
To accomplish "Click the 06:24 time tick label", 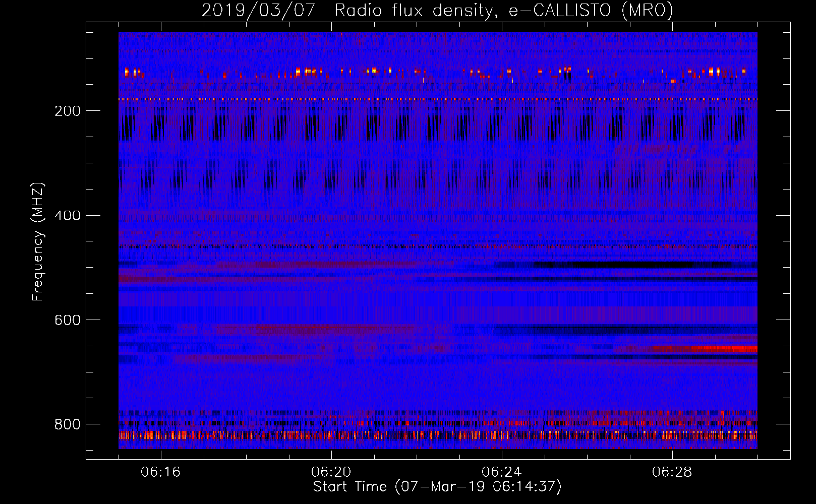I will tap(502, 472).
